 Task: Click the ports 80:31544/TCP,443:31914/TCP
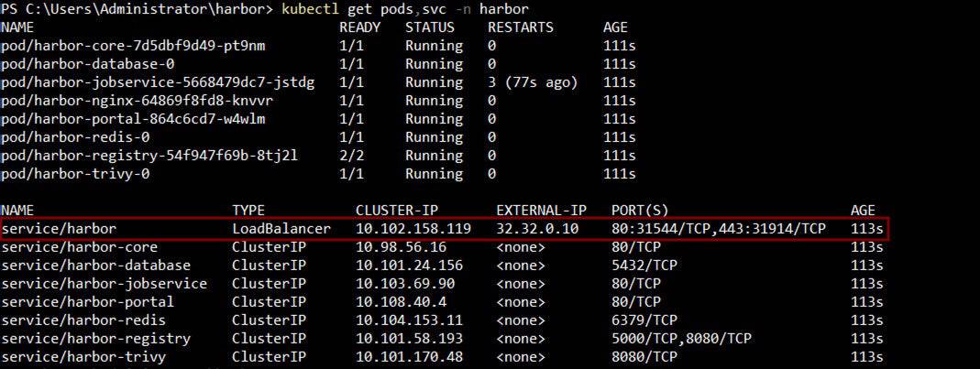tap(719, 228)
